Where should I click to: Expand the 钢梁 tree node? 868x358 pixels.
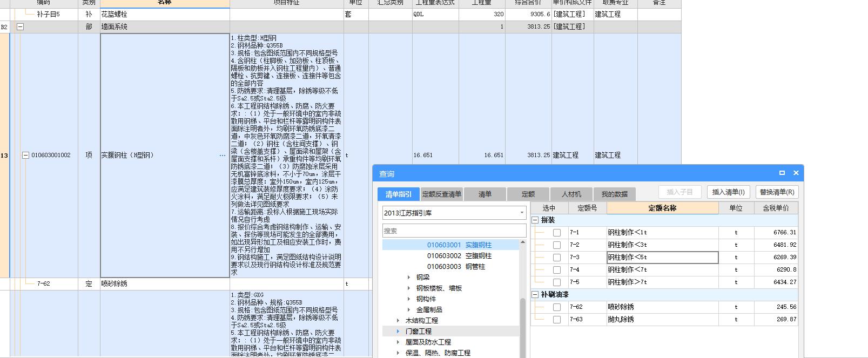409,278
